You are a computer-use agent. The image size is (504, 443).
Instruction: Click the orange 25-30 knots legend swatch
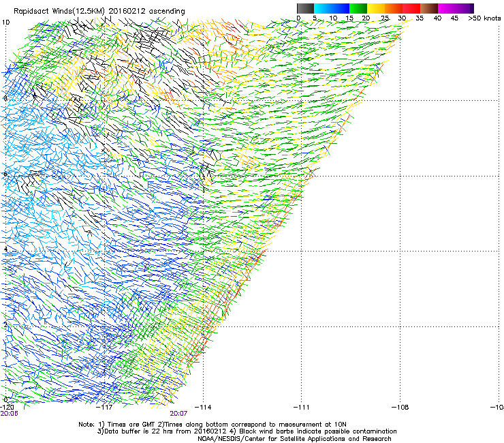coord(394,8)
